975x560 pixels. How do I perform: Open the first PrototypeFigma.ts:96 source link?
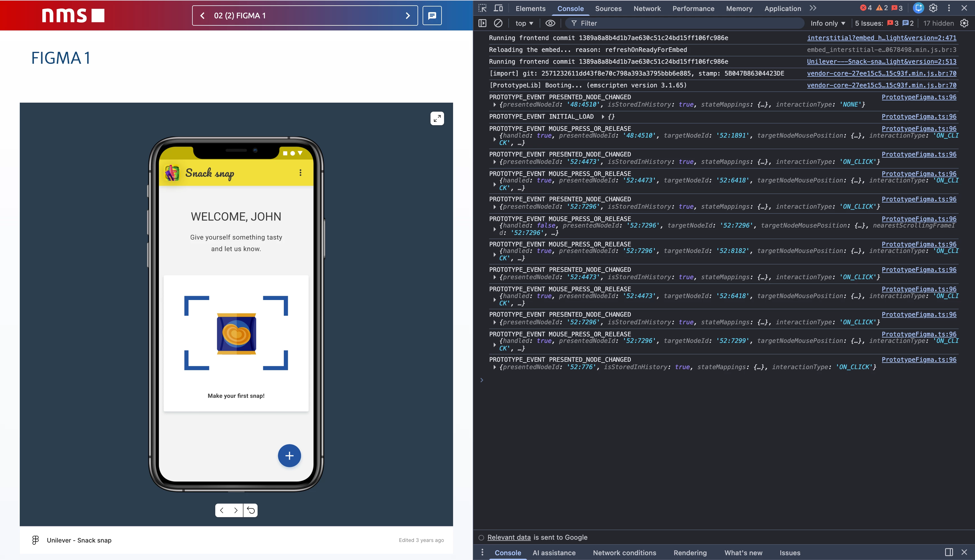(919, 97)
